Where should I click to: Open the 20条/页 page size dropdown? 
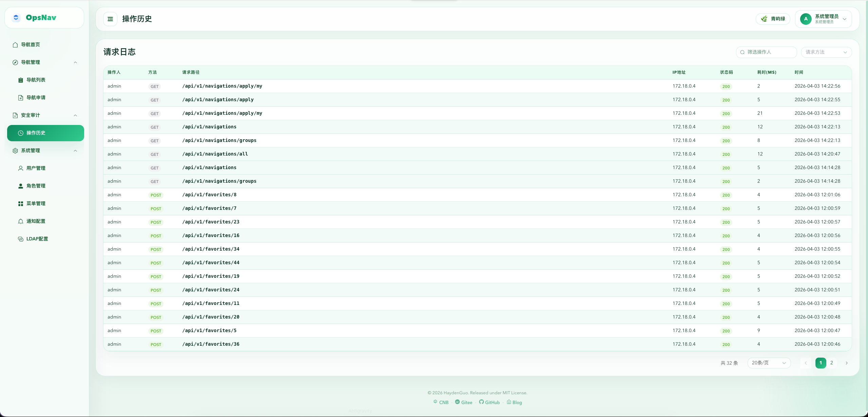tap(769, 363)
